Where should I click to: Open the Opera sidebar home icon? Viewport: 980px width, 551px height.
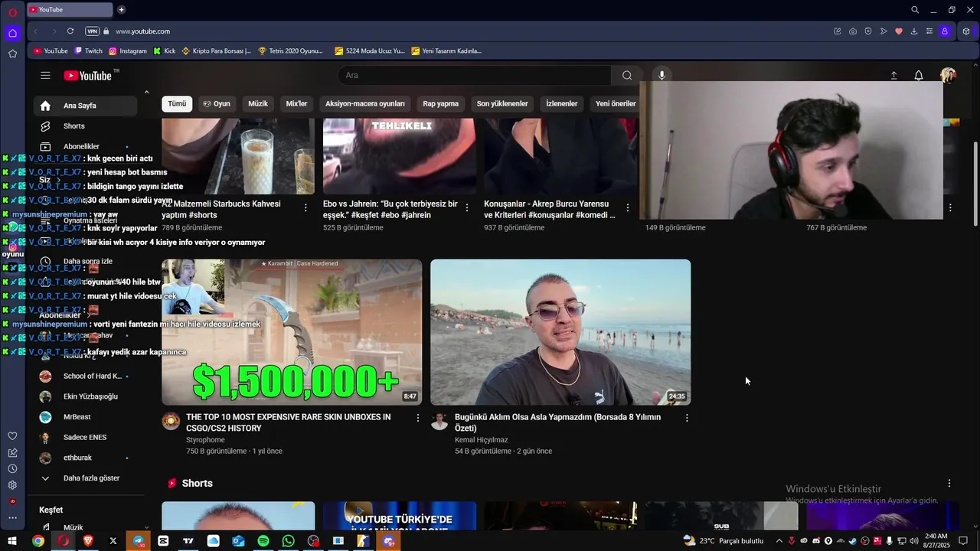click(12, 33)
